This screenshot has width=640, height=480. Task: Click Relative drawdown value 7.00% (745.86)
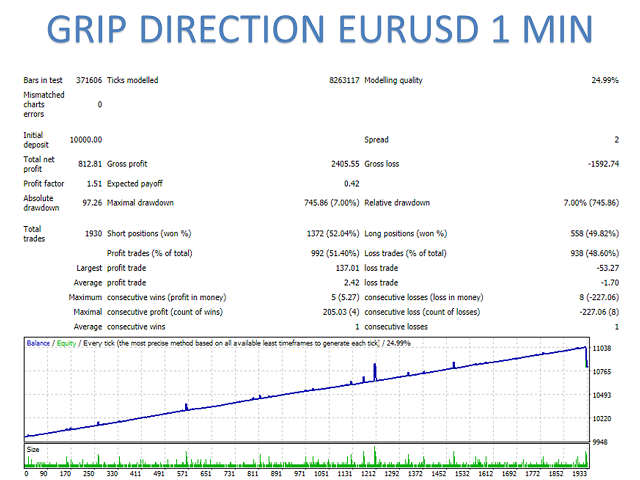coord(591,203)
